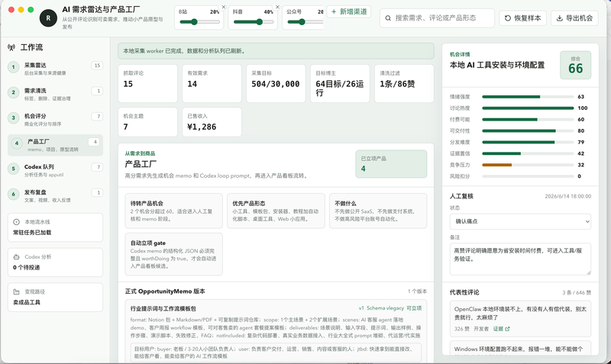The image size is (611, 364).
Task: Open the 机会评分 workflow step
Action: tap(55, 120)
